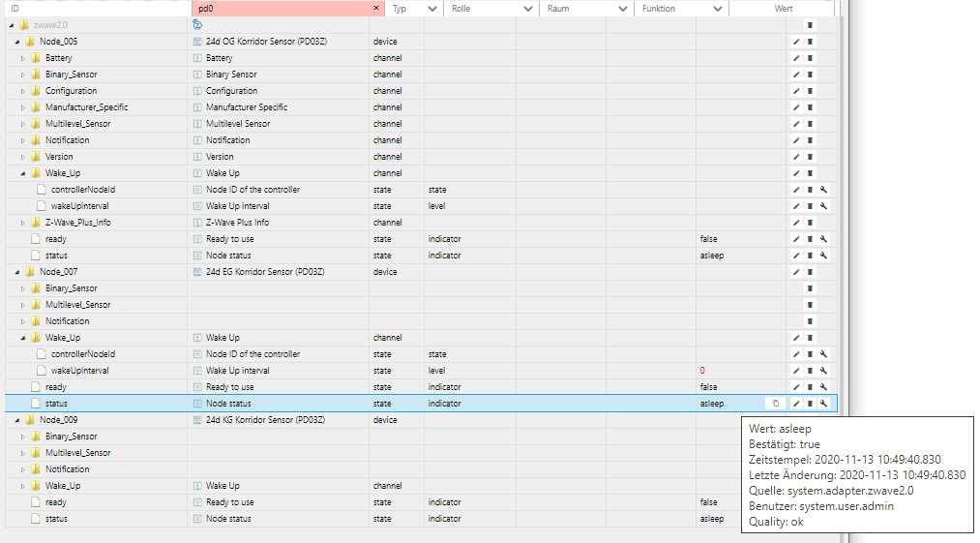The height and width of the screenshot is (543, 980).
Task: Collapse the Wake_Up folder under Node_005
Action: click(x=23, y=173)
